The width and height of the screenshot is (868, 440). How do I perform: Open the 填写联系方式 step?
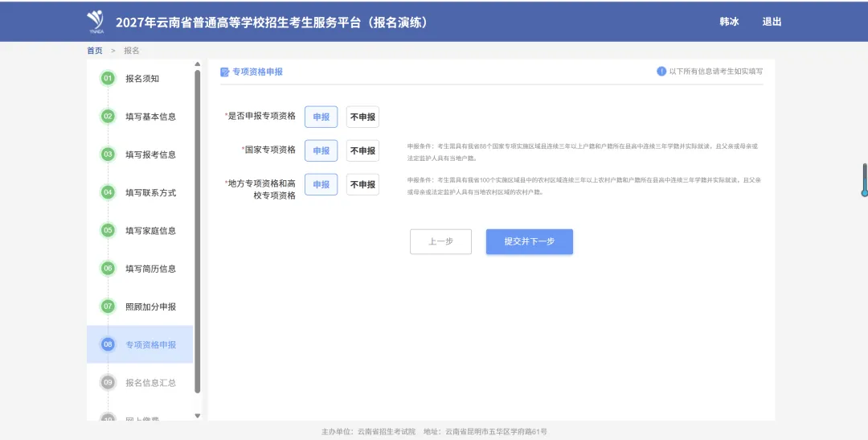click(x=150, y=193)
